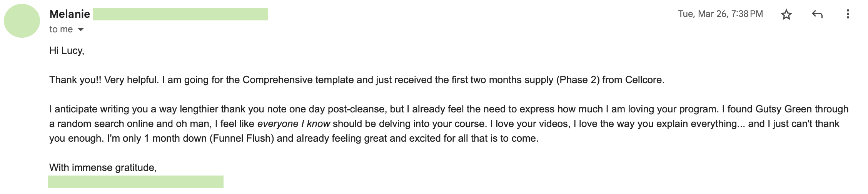
Task: Expand the 'to me' recipient details arrow
Action: coord(81,30)
